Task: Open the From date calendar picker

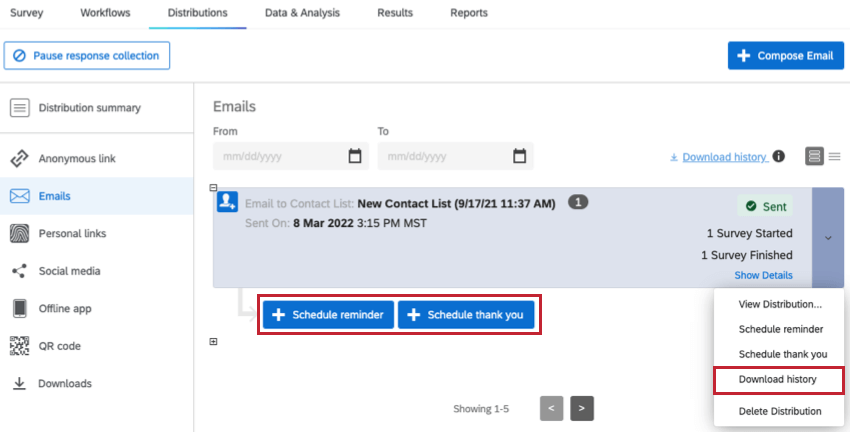Action: (355, 156)
